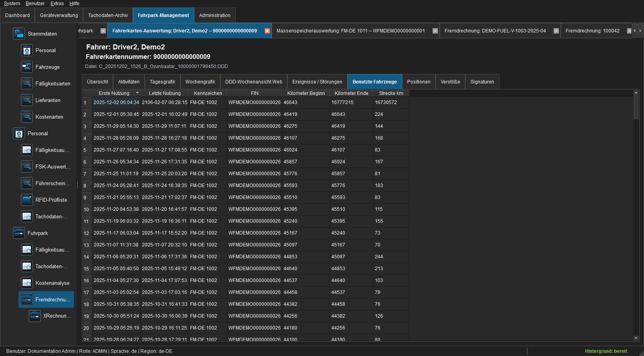The image size is (644, 356).
Task: Click the Personal icon under Stammdaten
Action: coord(26,50)
